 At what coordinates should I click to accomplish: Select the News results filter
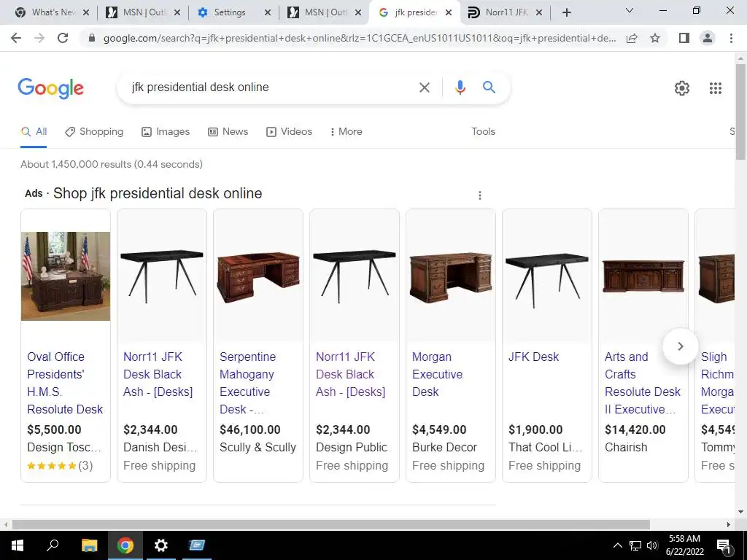(x=228, y=132)
